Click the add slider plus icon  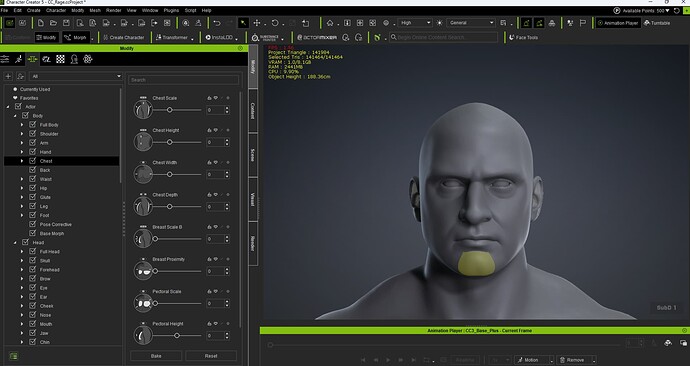(x=8, y=77)
